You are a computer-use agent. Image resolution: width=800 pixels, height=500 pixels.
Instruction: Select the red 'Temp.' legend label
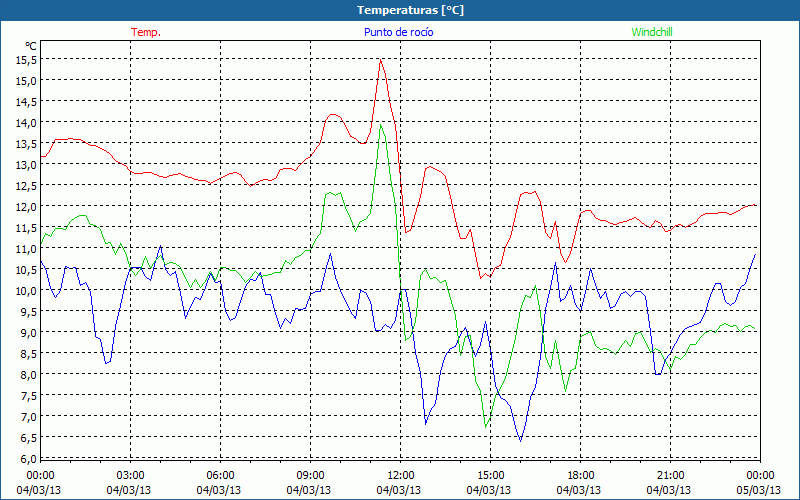[x=146, y=32]
